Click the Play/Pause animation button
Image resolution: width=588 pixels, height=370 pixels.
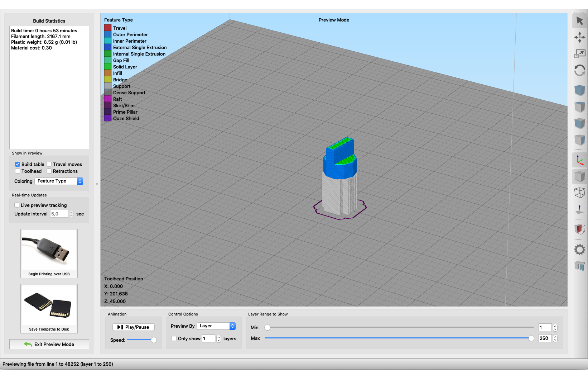133,327
